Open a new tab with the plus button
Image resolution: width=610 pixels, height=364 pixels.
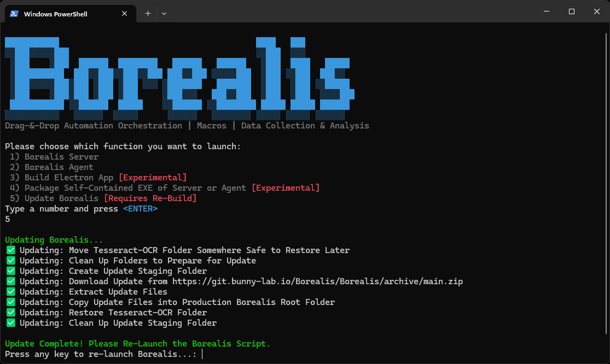(x=148, y=14)
